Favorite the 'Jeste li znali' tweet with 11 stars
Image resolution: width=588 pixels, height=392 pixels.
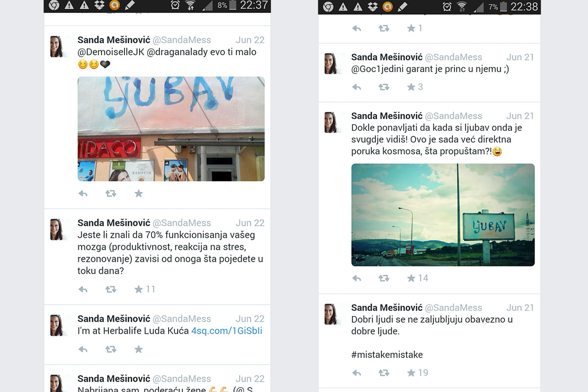tap(139, 290)
